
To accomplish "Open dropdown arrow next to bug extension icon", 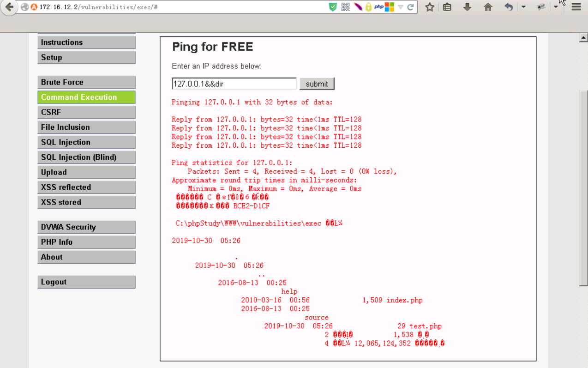I will coord(556,7).
